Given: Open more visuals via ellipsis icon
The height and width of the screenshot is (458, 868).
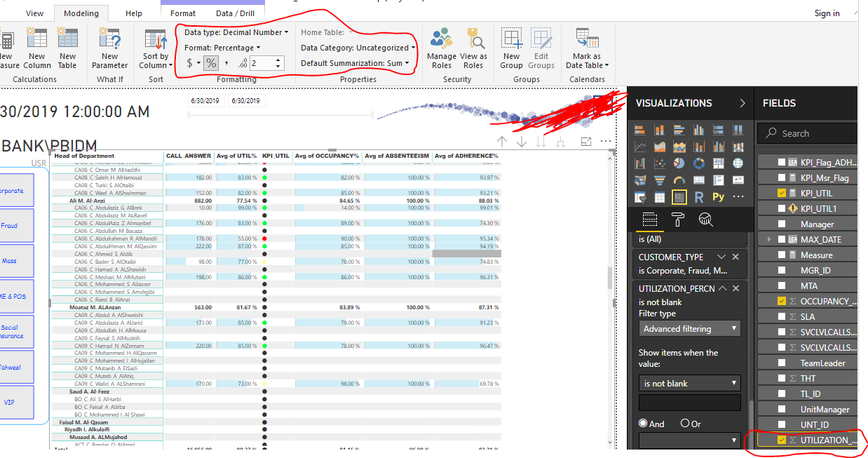Looking at the screenshot, I should click(x=738, y=197).
